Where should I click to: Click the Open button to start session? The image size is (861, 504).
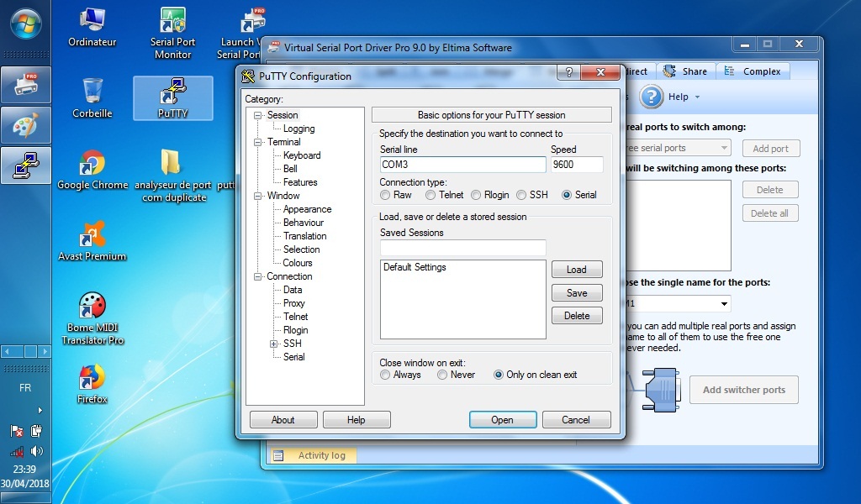coord(503,420)
